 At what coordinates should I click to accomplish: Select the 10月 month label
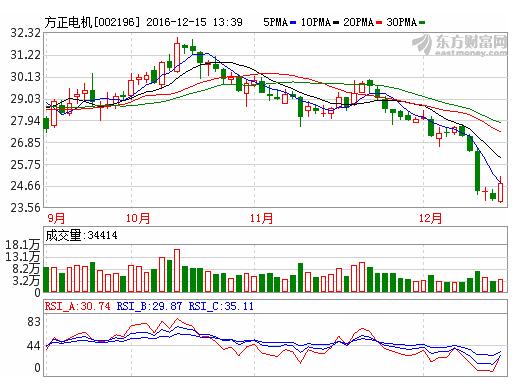click(x=138, y=218)
